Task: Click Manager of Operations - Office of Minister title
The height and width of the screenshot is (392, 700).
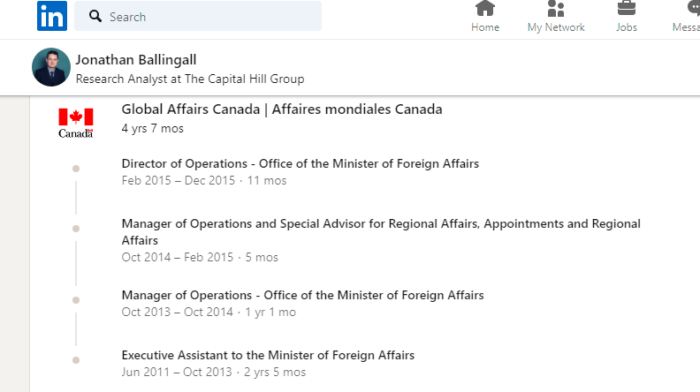Action: pyautogui.click(x=303, y=296)
